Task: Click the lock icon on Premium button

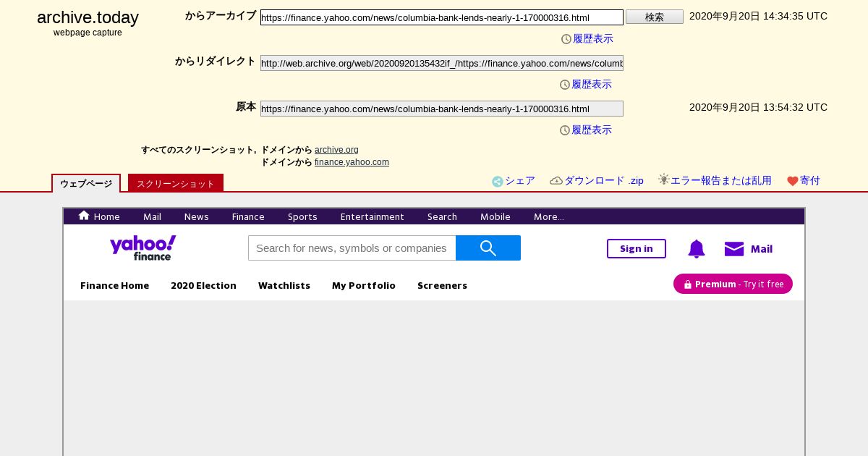Action: tap(688, 284)
